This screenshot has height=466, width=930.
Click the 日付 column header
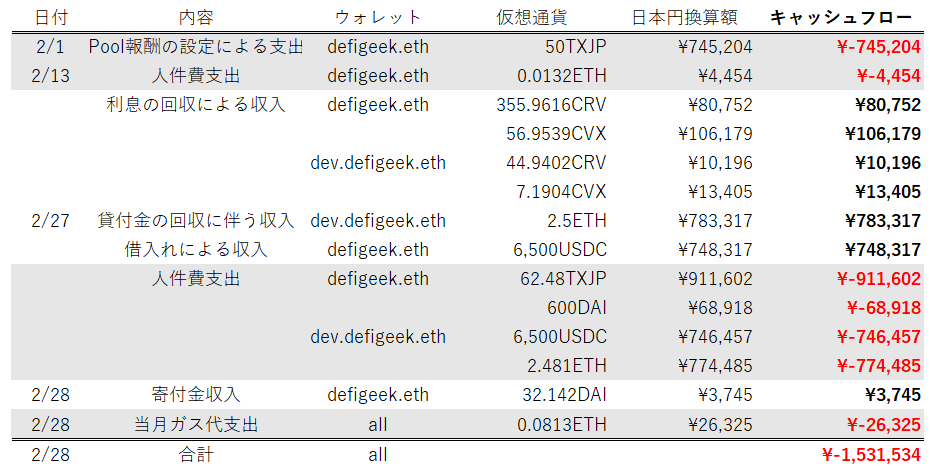(x=51, y=18)
